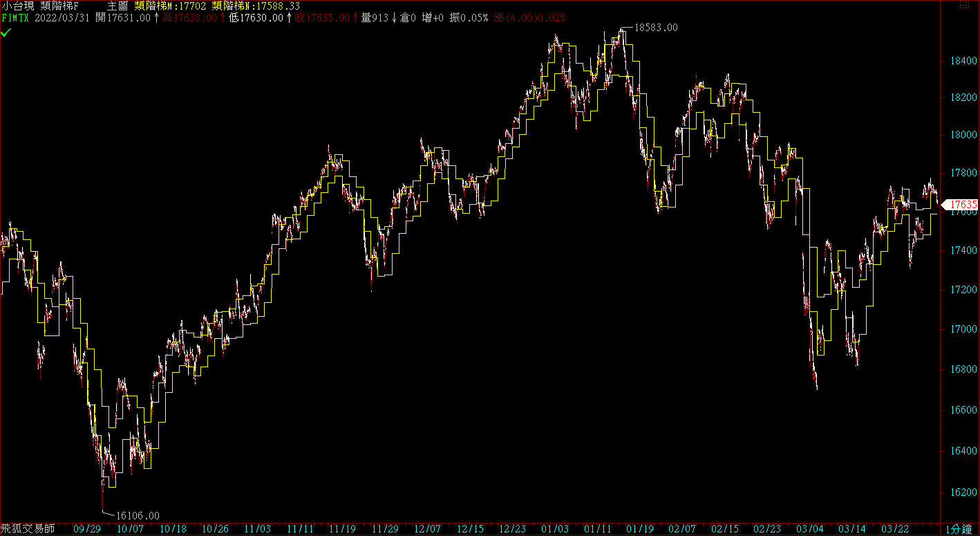Click the 飛狐交易師 label
Screen dimensions: 980x536
point(28,529)
